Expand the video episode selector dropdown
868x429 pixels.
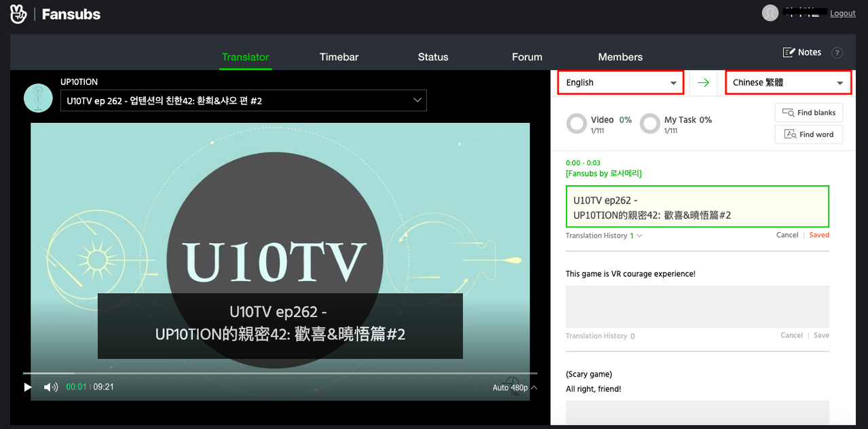[243, 100]
